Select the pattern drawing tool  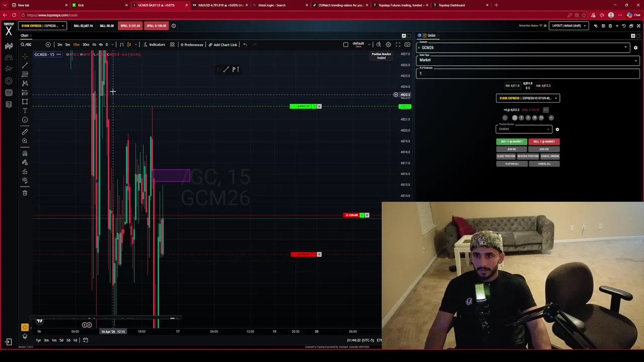click(x=25, y=83)
